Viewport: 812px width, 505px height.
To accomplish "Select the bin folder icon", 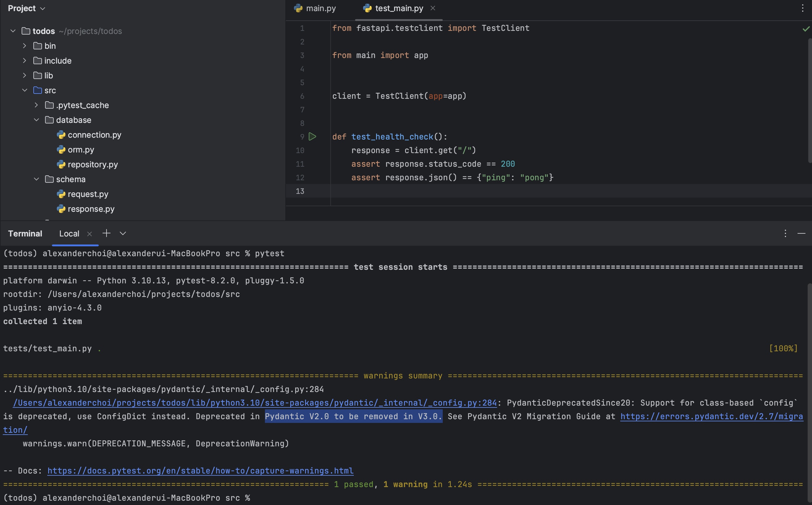I will pos(37,46).
